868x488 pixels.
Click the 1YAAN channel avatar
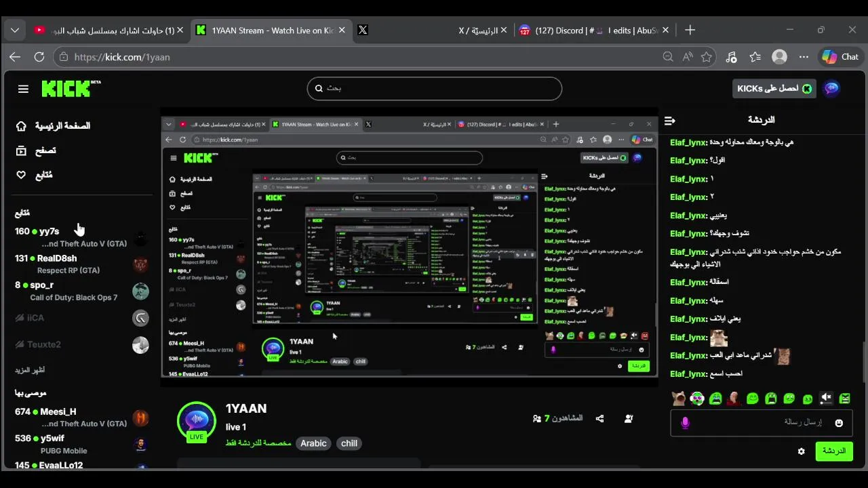click(x=197, y=420)
